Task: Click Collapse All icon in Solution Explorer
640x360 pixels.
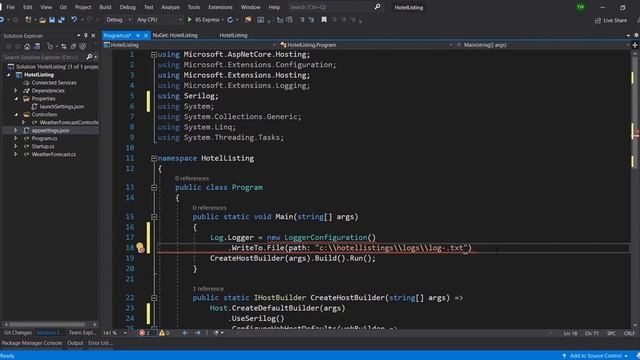Action: click(x=73, y=47)
